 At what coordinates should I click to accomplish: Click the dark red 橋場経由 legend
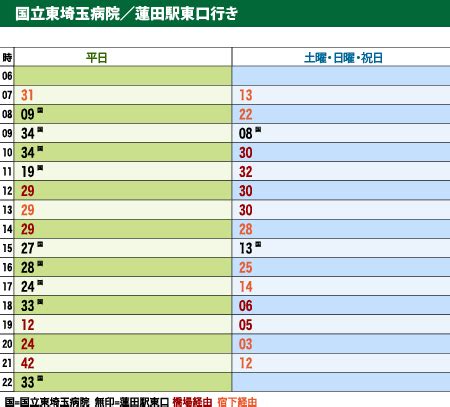pos(192,402)
